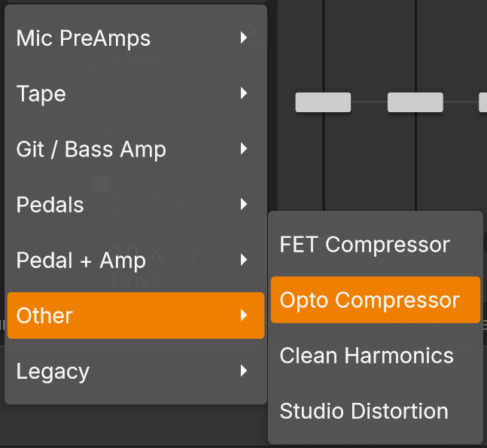Image resolution: width=487 pixels, height=448 pixels.
Task: Click the arrow next to Legacy
Action: (244, 370)
